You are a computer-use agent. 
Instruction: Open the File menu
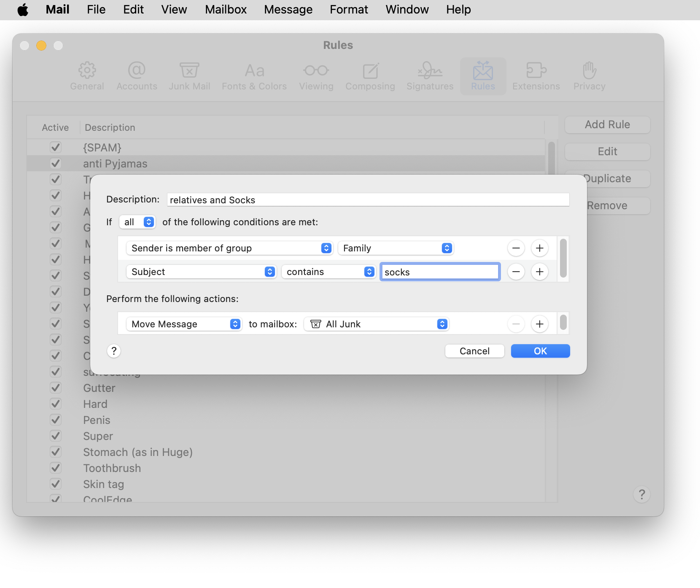(96, 10)
